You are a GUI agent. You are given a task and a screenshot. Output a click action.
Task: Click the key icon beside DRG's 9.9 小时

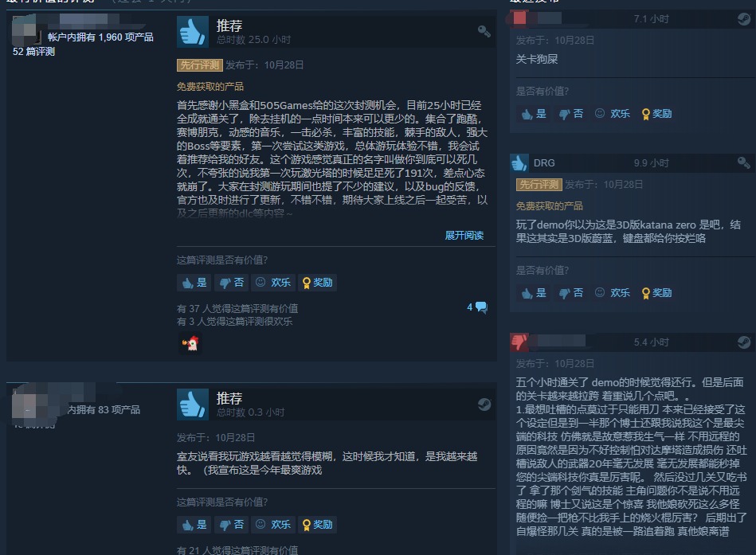743,162
